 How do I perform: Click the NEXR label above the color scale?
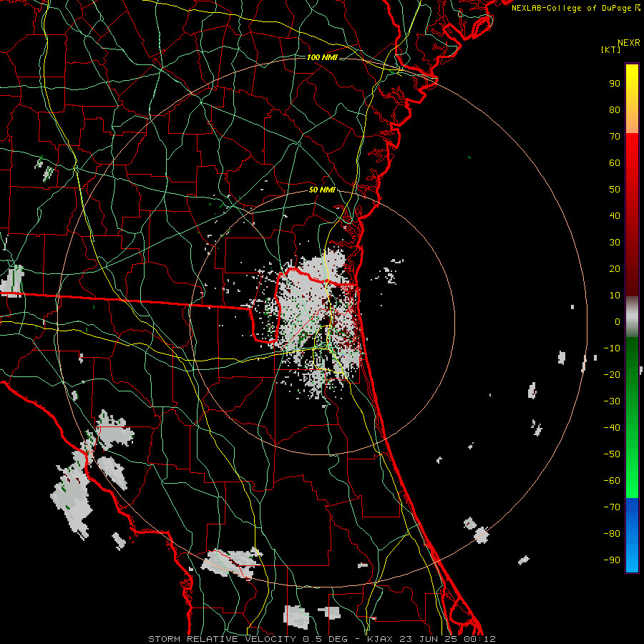[x=629, y=43]
